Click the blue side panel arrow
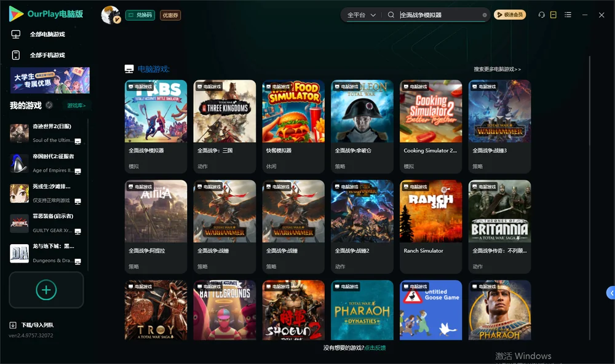The image size is (615, 364). coord(611,293)
